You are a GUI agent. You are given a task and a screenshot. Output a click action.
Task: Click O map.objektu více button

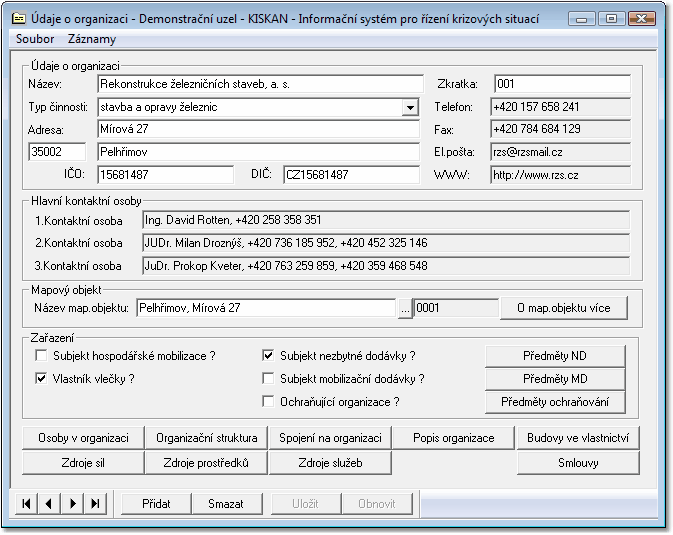click(x=564, y=308)
